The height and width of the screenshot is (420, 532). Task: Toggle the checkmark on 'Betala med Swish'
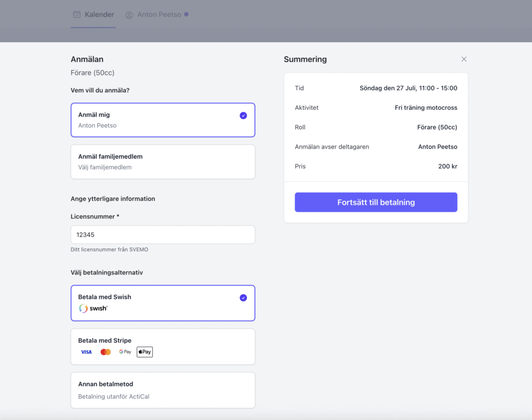click(243, 298)
